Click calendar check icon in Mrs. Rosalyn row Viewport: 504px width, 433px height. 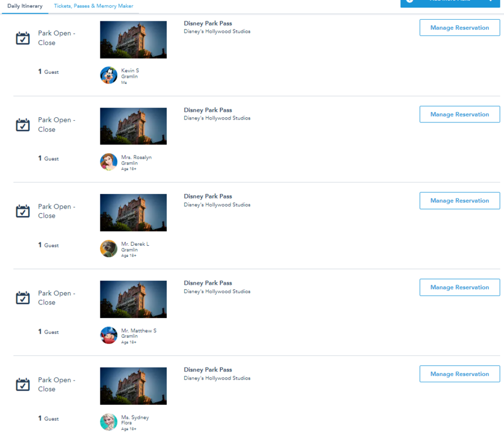23,125
